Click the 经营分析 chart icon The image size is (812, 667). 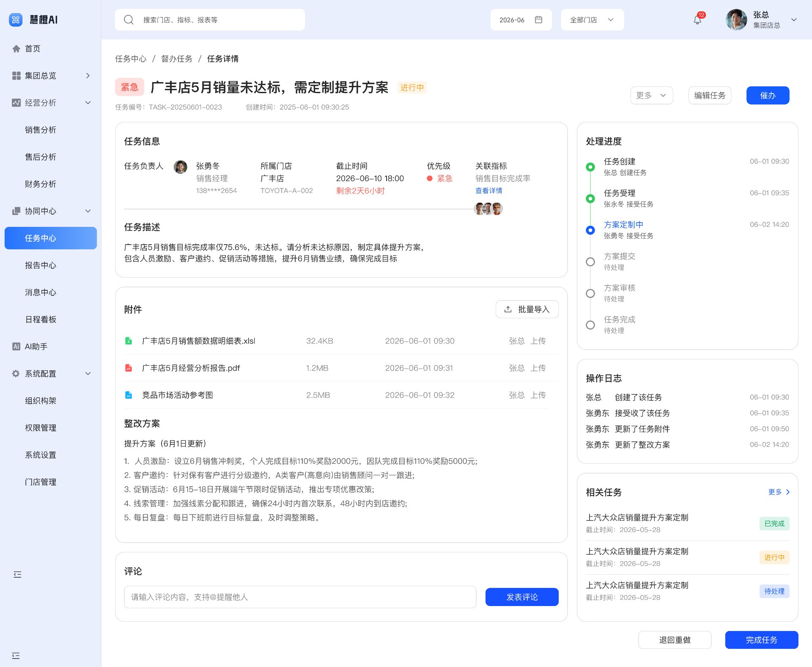pos(16,103)
